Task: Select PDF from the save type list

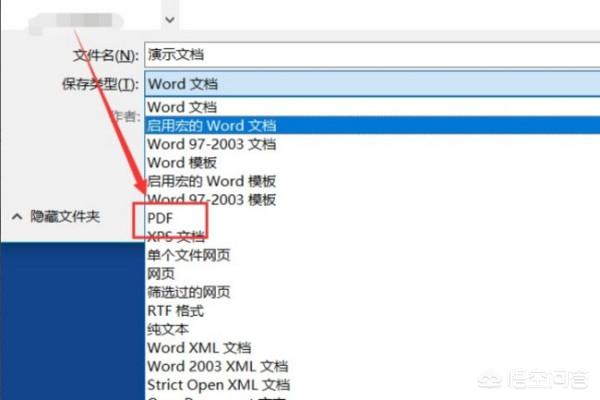Action: point(161,217)
